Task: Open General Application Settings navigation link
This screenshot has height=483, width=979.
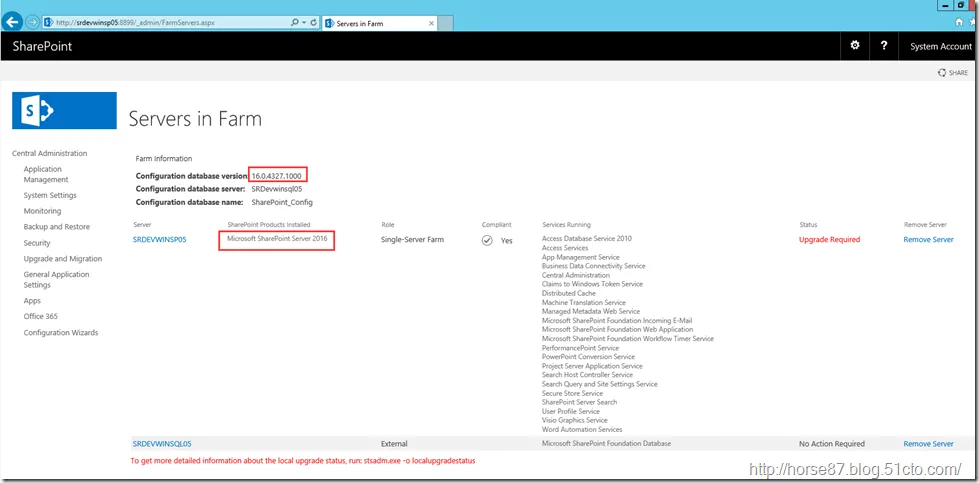Action: tap(56, 280)
